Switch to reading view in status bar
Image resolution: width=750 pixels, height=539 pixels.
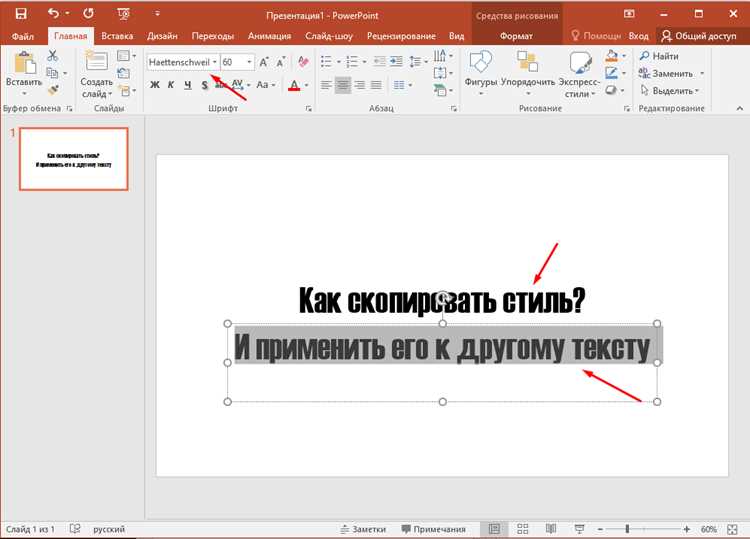tap(551, 528)
